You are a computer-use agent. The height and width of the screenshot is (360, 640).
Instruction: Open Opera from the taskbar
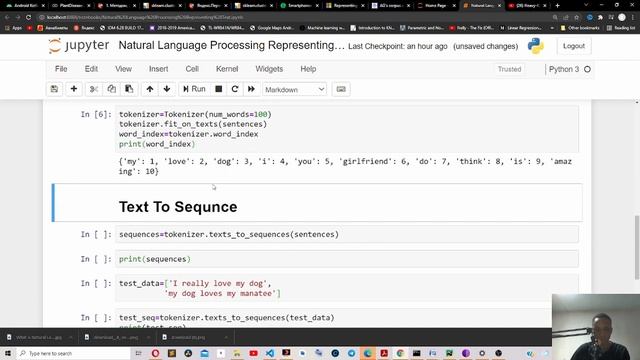pyautogui.click(x=156, y=353)
